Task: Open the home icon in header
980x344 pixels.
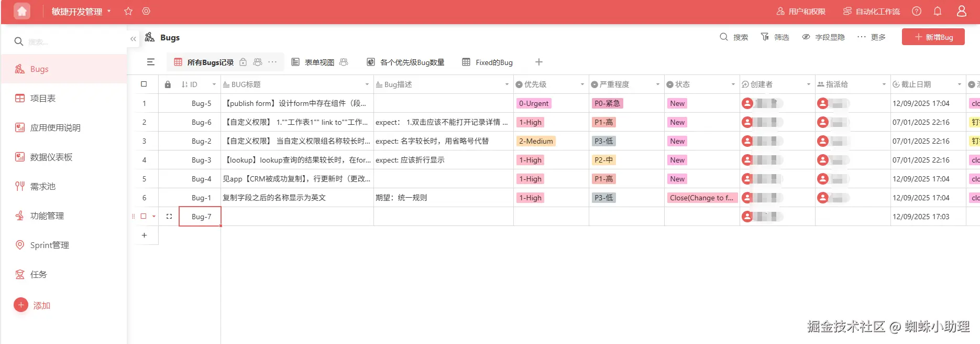Action: pyautogui.click(x=22, y=11)
